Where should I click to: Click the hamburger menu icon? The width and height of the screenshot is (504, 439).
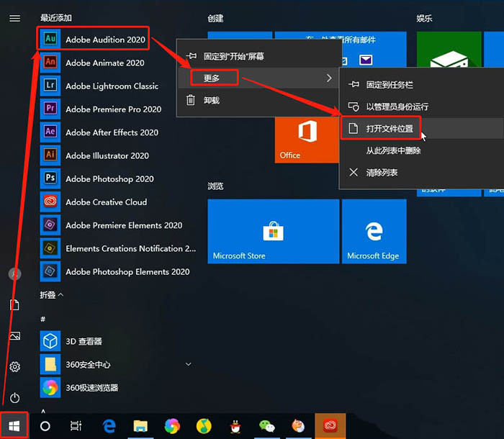pos(15,18)
